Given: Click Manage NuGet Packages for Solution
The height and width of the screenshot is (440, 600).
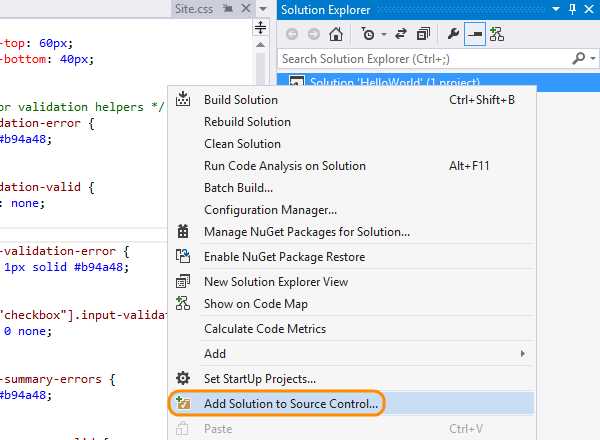Looking at the screenshot, I should click(x=306, y=232).
